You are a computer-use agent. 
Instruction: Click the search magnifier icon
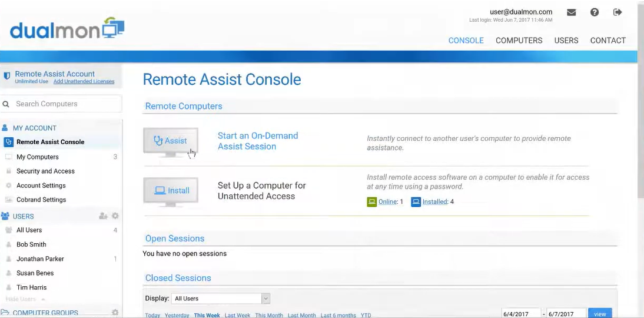[6, 104]
